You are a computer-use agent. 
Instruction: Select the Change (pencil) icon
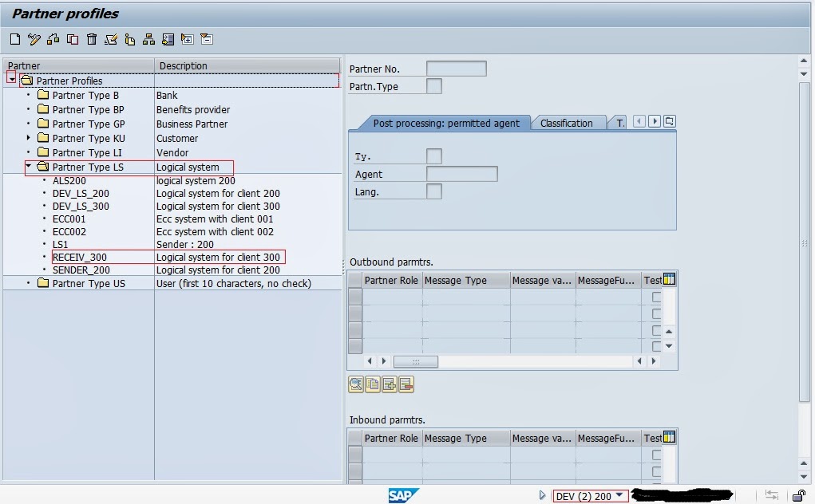(33, 38)
